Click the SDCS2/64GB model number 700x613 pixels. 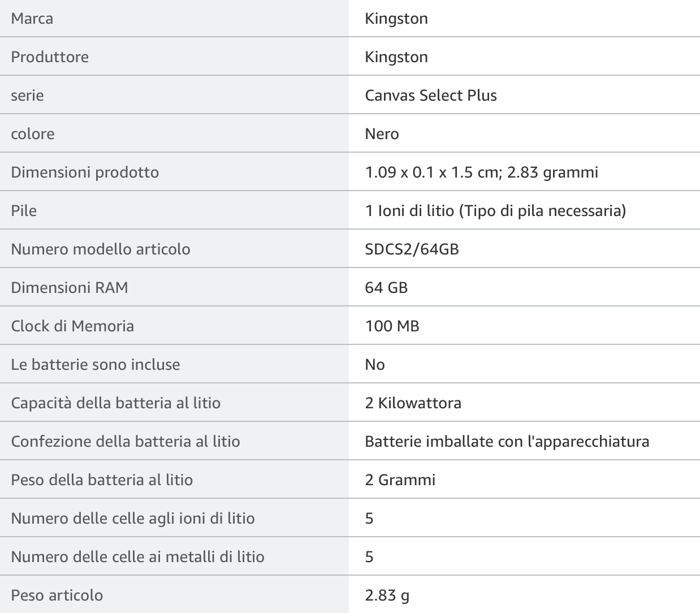pos(412,249)
